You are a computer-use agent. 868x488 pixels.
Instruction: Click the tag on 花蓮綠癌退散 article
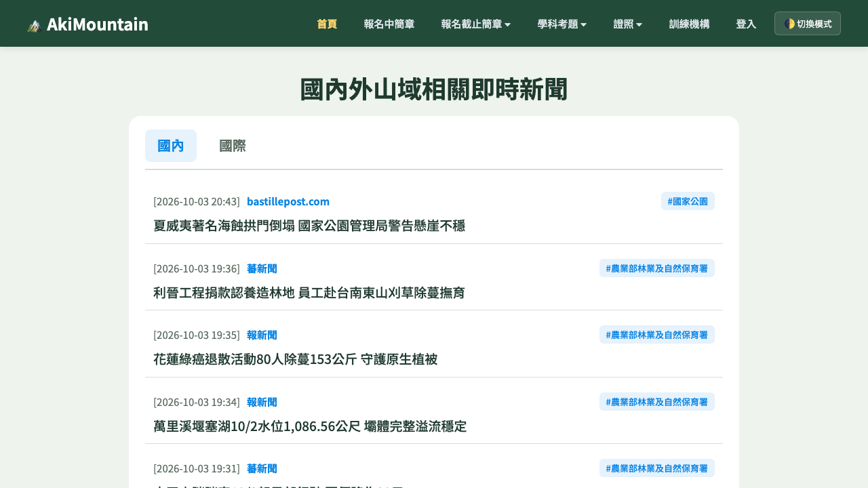(657, 335)
